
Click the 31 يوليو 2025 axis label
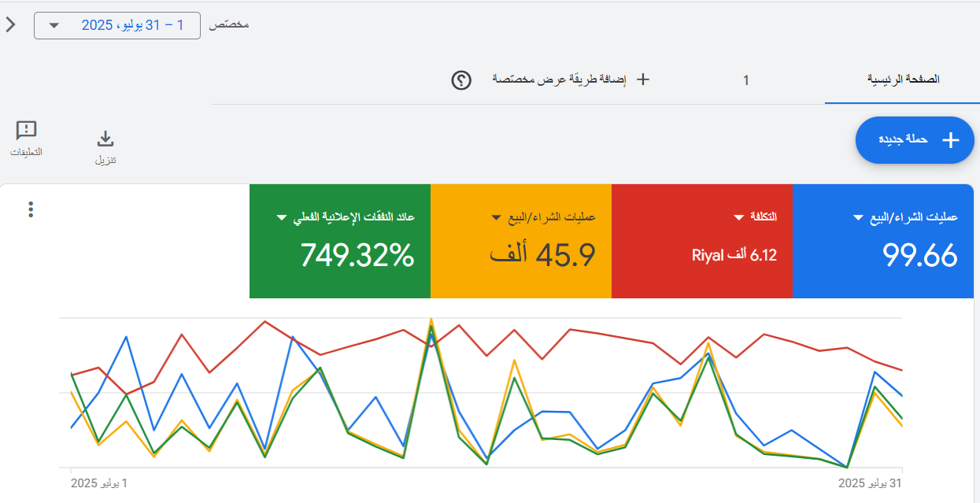[x=870, y=483]
